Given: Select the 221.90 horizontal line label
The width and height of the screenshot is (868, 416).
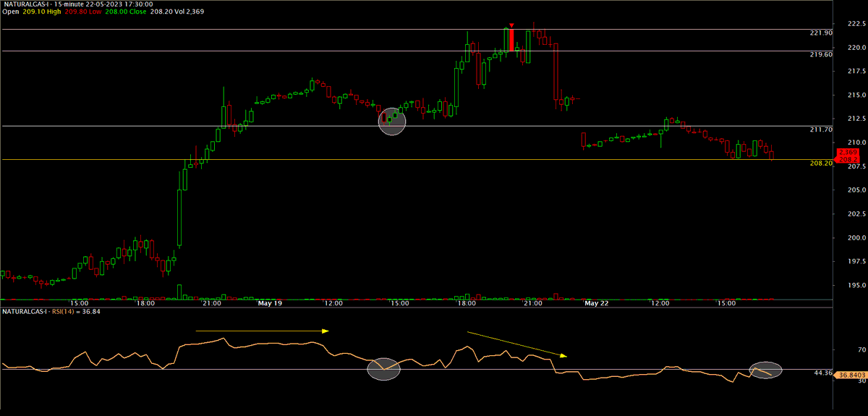Looking at the screenshot, I should [821, 33].
